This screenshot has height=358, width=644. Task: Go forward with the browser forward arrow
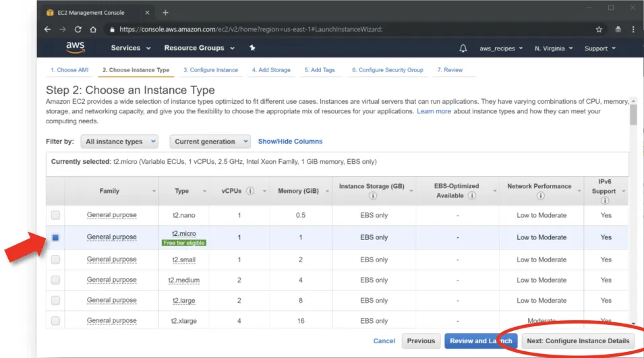63,29
